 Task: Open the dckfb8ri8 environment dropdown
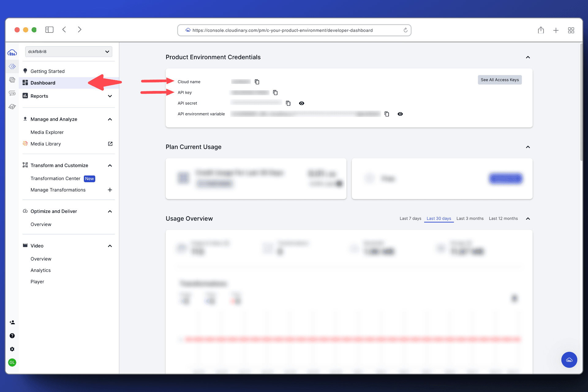click(69, 51)
